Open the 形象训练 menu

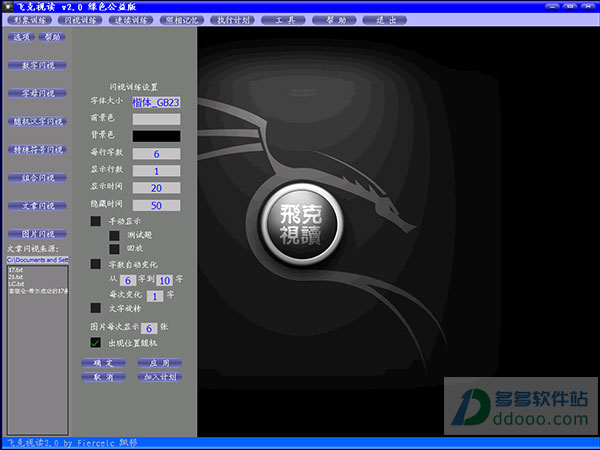click(x=29, y=20)
